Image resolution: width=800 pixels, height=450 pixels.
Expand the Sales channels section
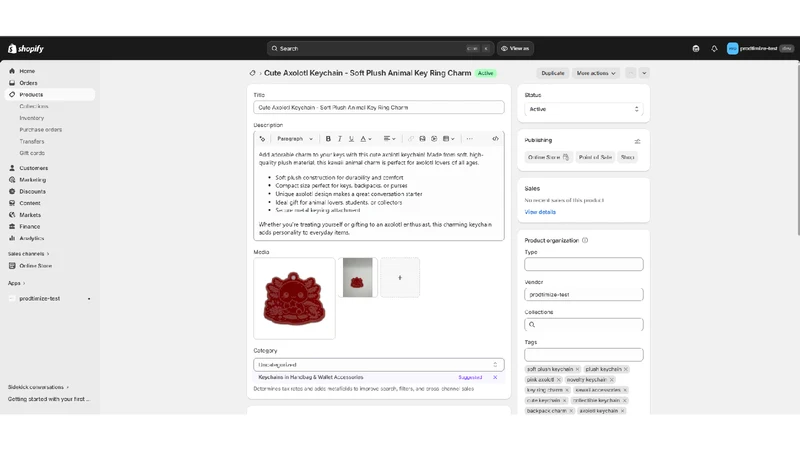pyautogui.click(x=29, y=254)
